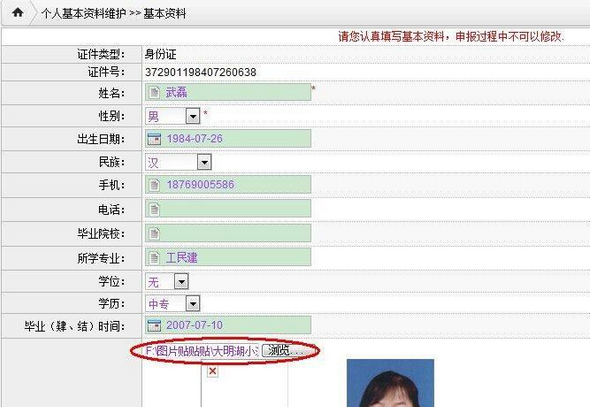Click the 证件类型 label
The width and height of the screenshot is (592, 407).
(x=101, y=54)
